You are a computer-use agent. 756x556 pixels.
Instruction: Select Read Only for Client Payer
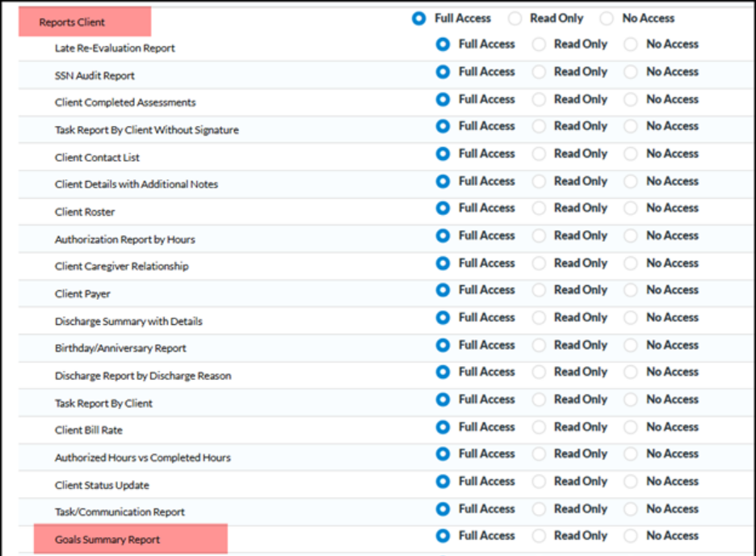pyautogui.click(x=538, y=290)
